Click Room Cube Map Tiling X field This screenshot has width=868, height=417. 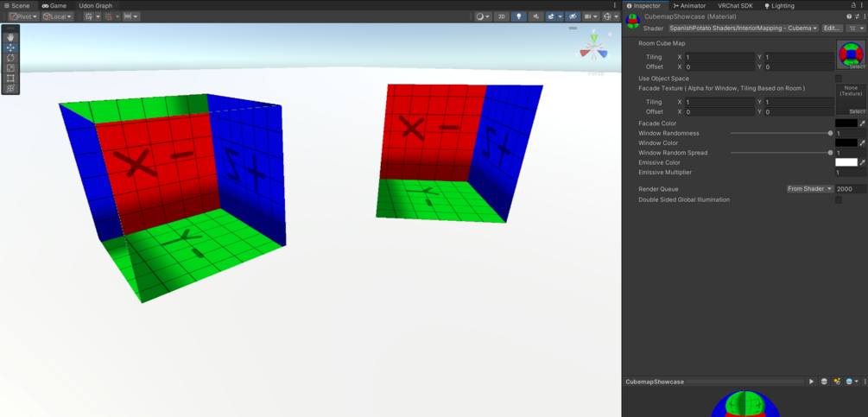click(719, 57)
